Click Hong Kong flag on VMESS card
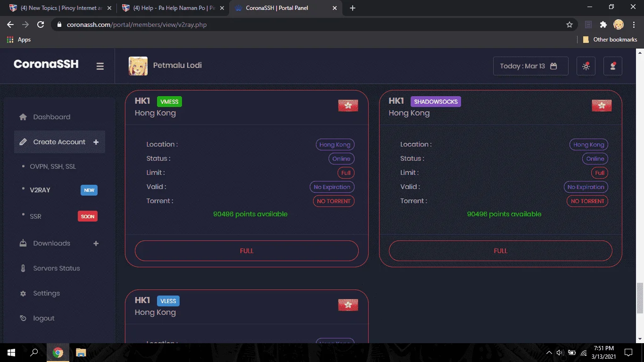The image size is (644, 362). tap(348, 106)
